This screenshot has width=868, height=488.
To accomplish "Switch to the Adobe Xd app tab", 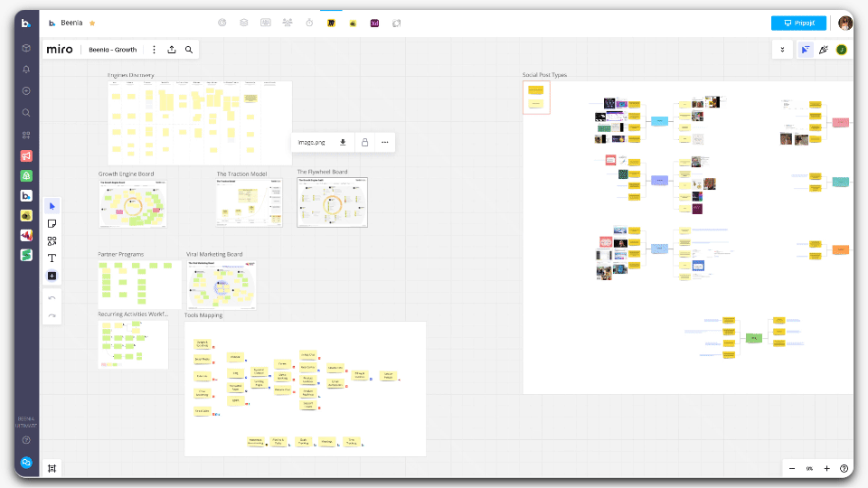I will click(x=374, y=23).
